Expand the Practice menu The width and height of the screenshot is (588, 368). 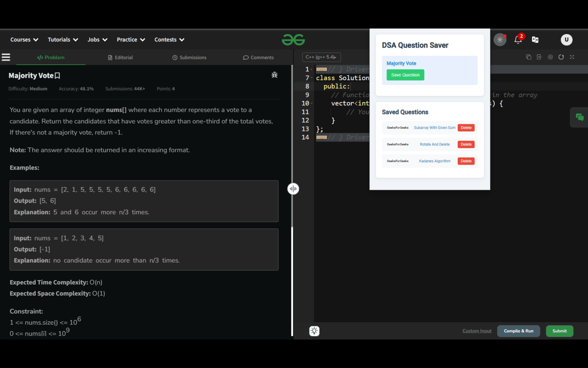pyautogui.click(x=131, y=40)
